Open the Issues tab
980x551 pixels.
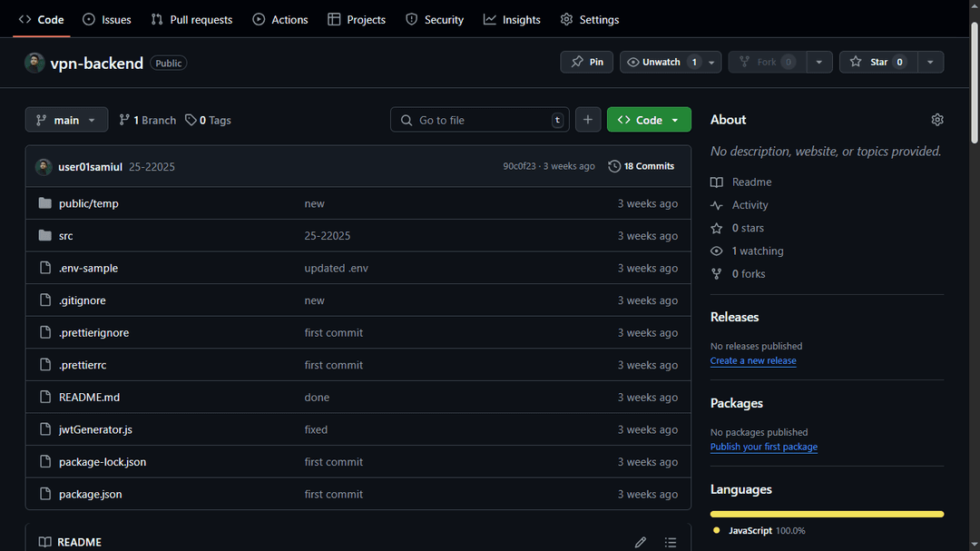click(x=107, y=19)
